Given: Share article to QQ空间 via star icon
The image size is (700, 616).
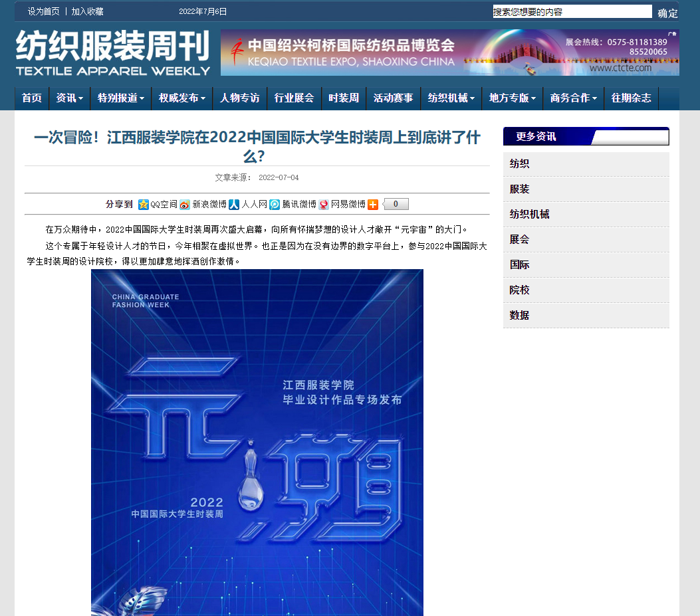Looking at the screenshot, I should (x=143, y=205).
